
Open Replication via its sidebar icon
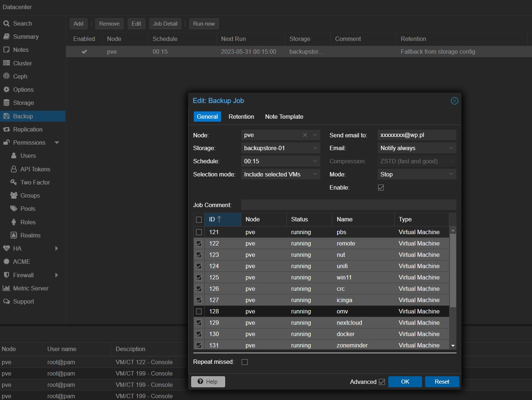(x=6, y=129)
